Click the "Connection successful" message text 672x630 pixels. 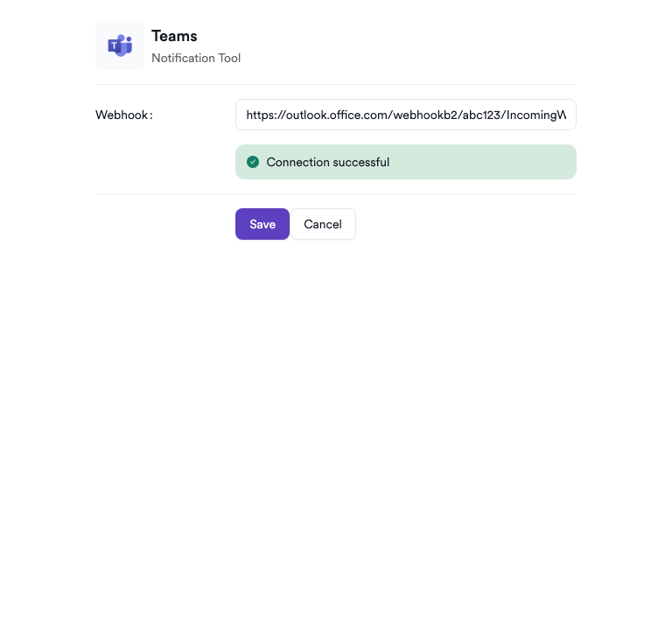pos(328,162)
